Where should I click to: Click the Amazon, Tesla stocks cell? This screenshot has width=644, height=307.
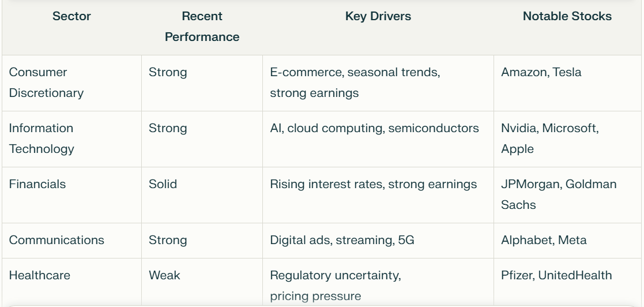tap(567, 83)
